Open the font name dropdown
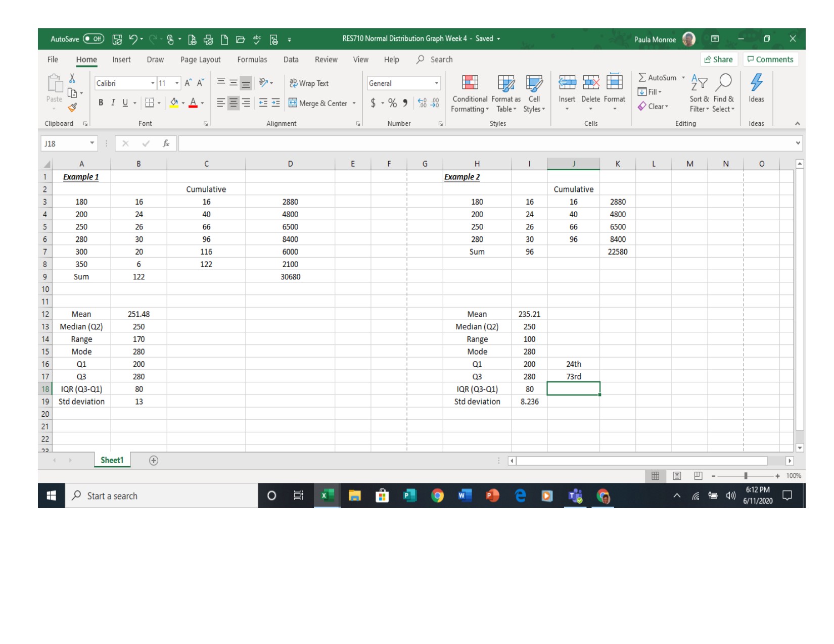The width and height of the screenshot is (834, 644). pos(153,83)
